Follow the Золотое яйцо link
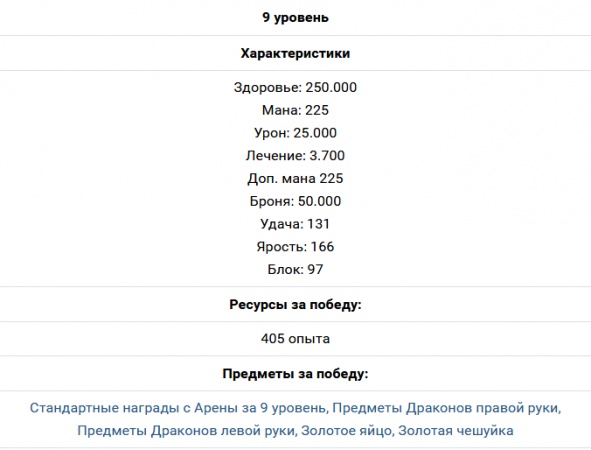This screenshot has width=591, height=450. tap(346, 431)
